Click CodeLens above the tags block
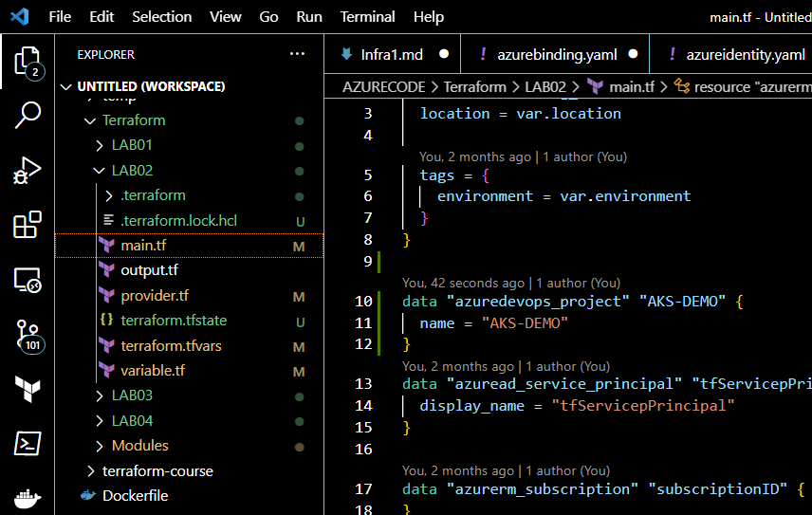The image size is (812, 515). 523,156
